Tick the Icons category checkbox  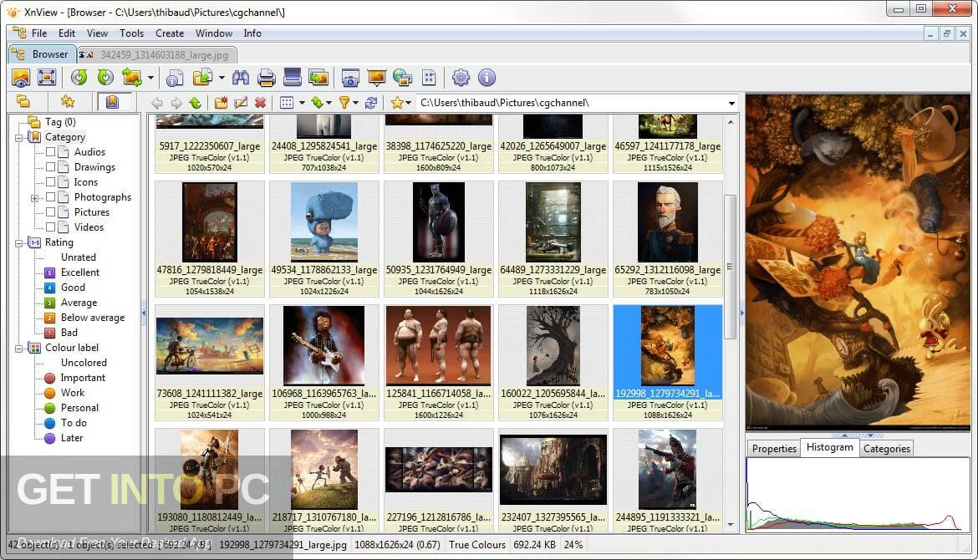50,182
